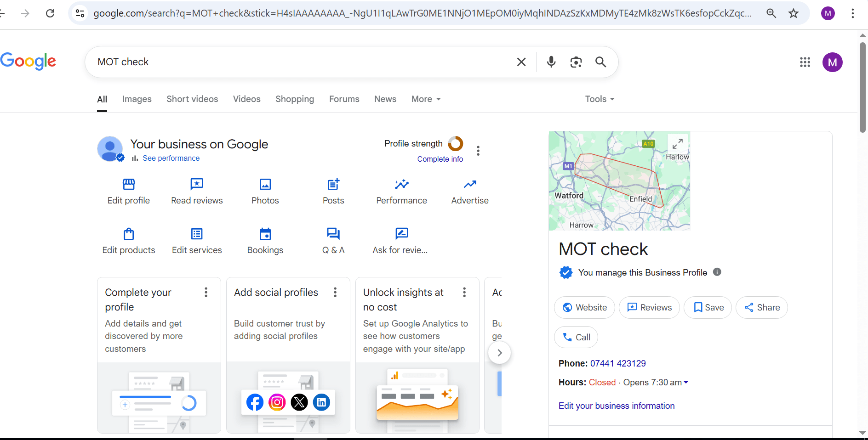Go to Google home via logo
Screen dimensions: 868x440
click(x=28, y=61)
